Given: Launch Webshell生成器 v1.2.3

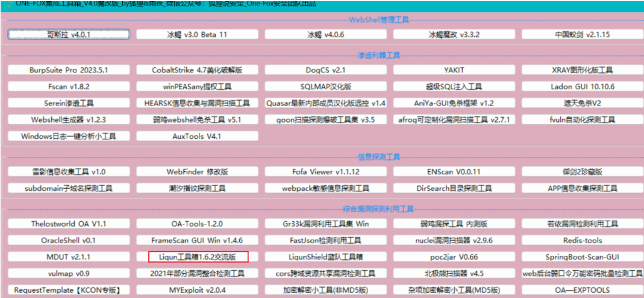Looking at the screenshot, I should [x=69, y=119].
